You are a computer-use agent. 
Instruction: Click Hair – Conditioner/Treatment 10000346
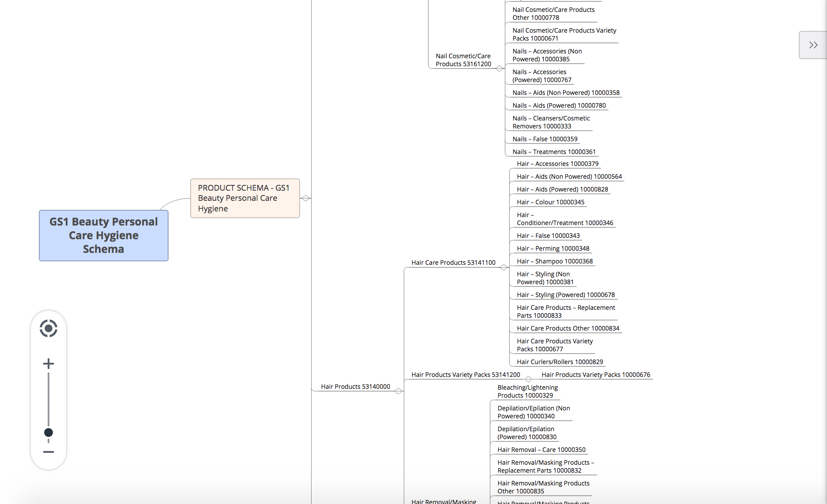(x=565, y=219)
